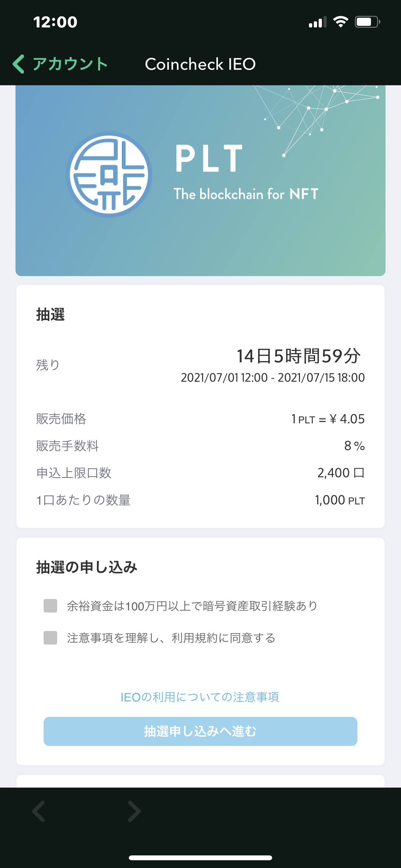Tap the 抽選の申し込み section heading
The width and height of the screenshot is (401, 868).
[x=87, y=567]
